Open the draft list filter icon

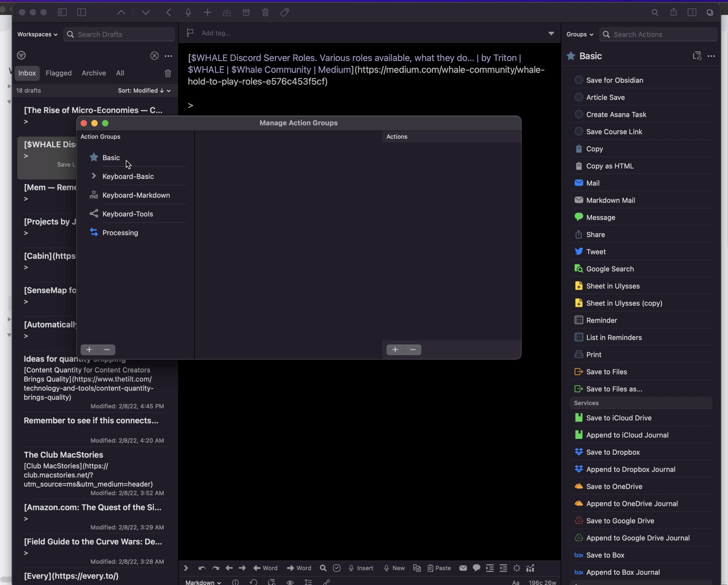[x=21, y=55]
